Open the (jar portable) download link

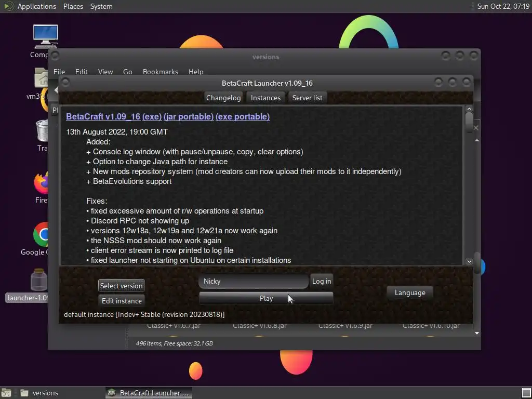pos(188,116)
